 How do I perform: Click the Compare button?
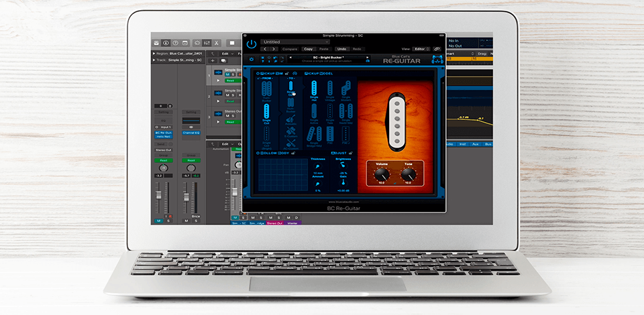pos(290,49)
